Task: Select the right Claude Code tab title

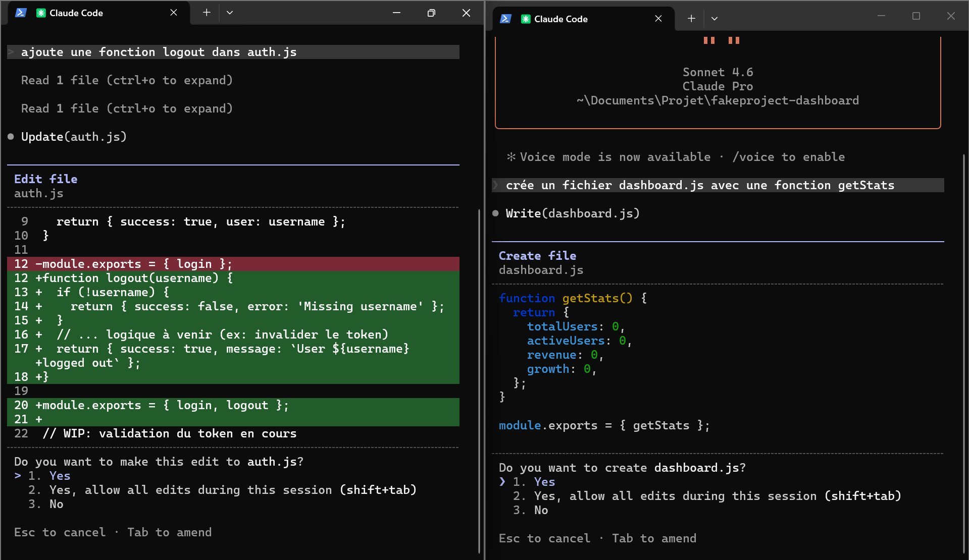Action: point(561,19)
